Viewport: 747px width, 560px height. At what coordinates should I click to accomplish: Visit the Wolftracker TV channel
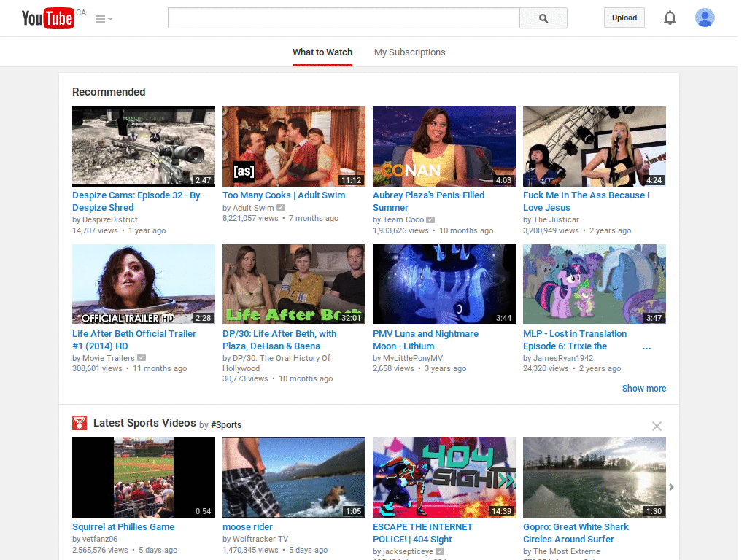pos(260,539)
